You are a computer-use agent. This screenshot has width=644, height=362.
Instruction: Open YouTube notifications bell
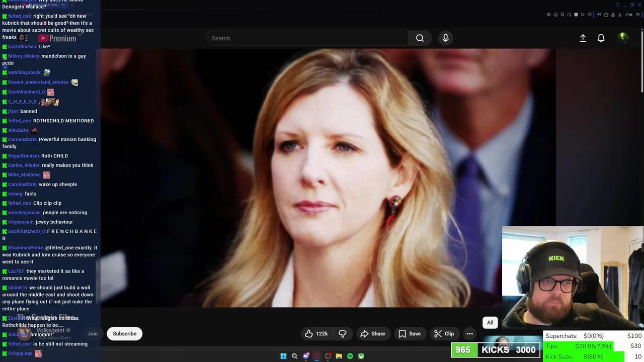point(601,38)
